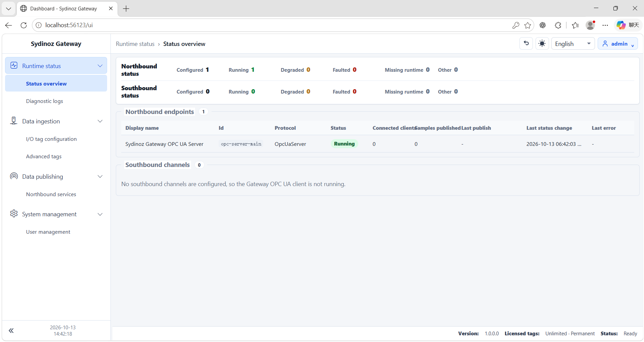Click the System management gear icon

[14, 214]
